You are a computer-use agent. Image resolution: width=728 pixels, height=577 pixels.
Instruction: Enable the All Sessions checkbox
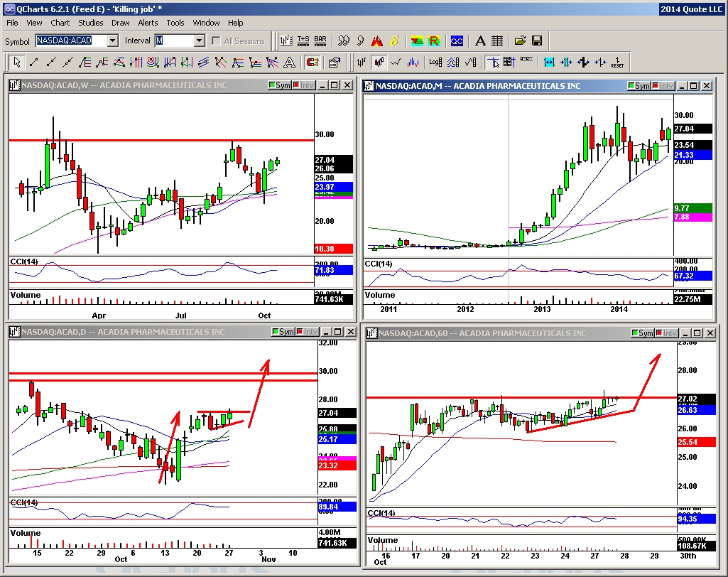(216, 41)
